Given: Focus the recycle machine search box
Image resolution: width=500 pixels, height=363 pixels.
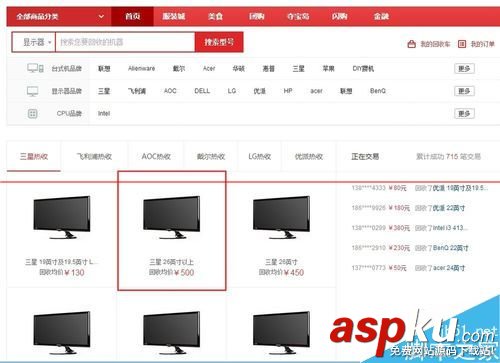Looking at the screenshot, I should [x=125, y=42].
